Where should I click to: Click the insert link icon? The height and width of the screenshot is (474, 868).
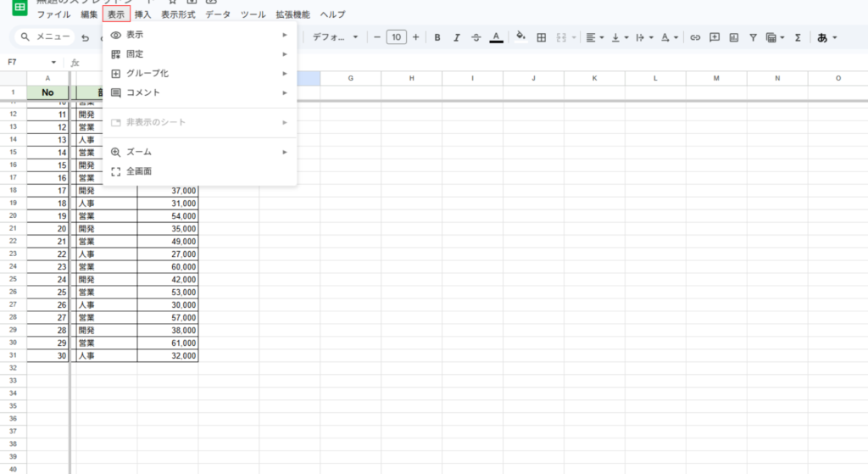click(695, 37)
